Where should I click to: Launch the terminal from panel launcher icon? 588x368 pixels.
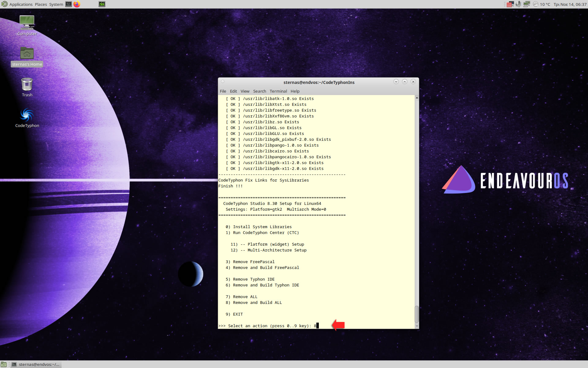pyautogui.click(x=69, y=4)
